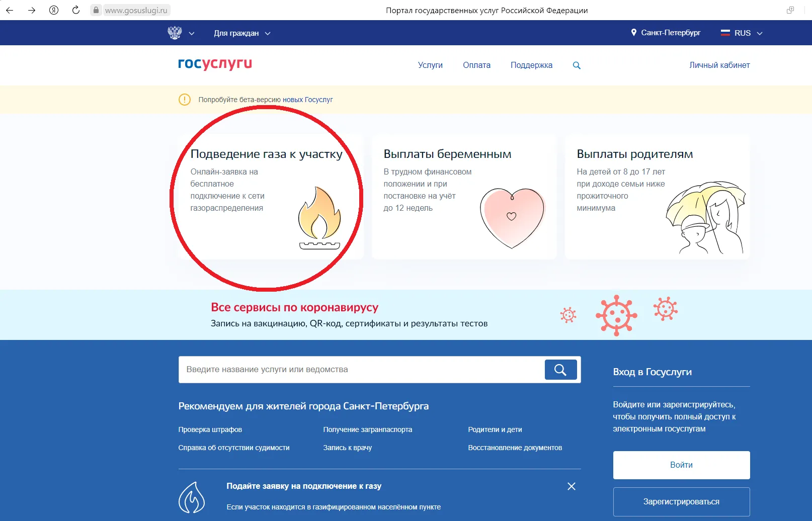Click the mother and child umbrella illustration
Viewport: 812px width, 521px height.
(x=705, y=217)
